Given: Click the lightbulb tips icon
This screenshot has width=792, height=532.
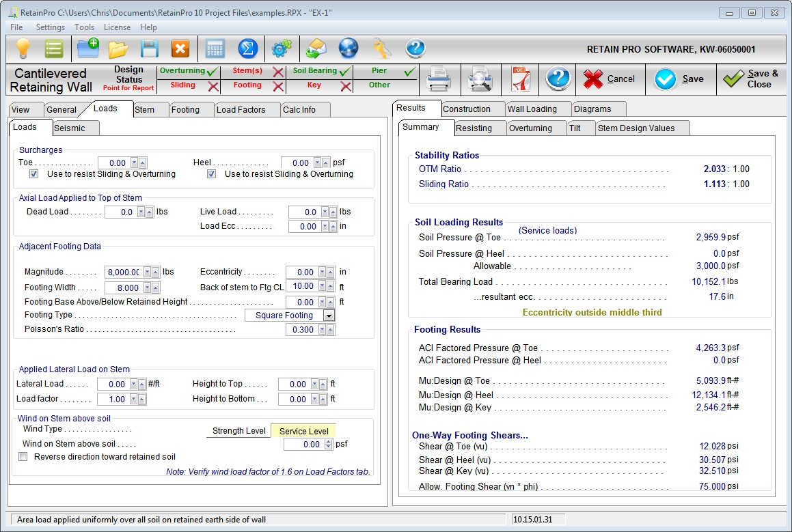Looking at the screenshot, I should pos(24,48).
